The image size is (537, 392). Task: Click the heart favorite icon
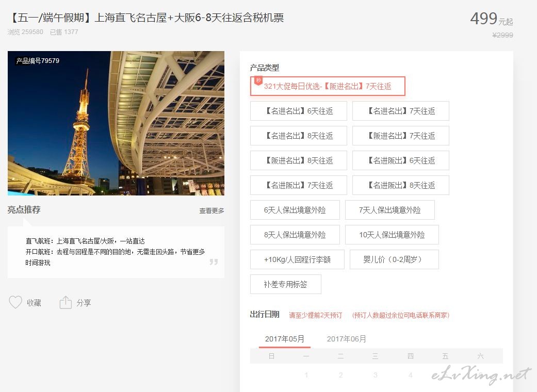(x=15, y=302)
